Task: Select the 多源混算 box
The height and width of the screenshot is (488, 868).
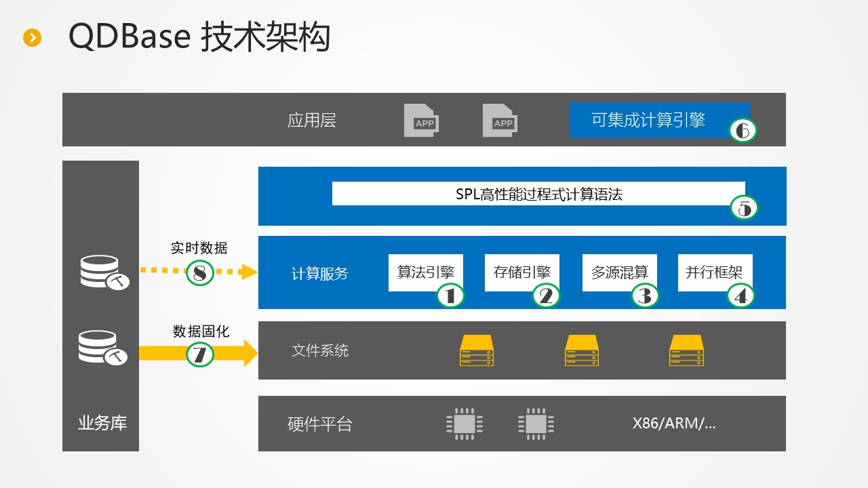Action: (620, 272)
